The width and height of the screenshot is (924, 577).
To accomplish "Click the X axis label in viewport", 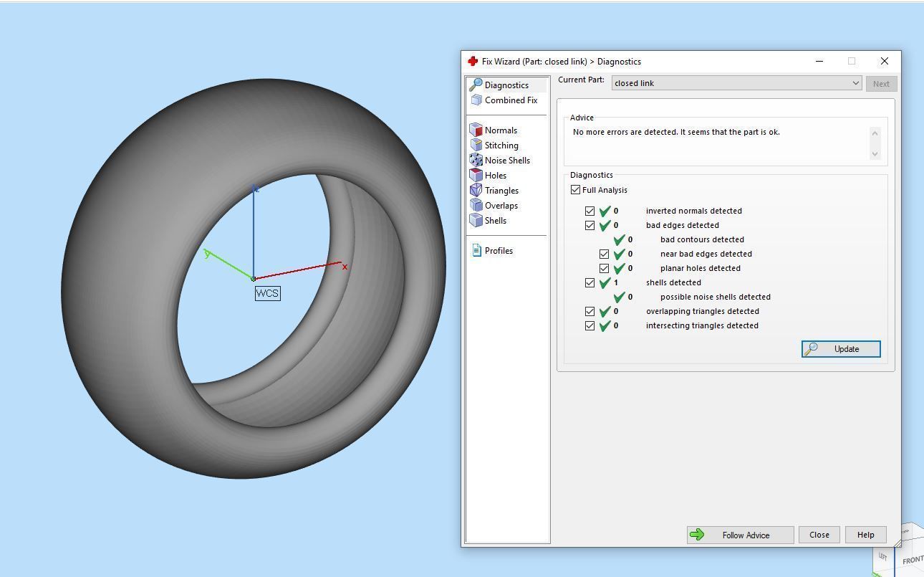I will pos(345,267).
